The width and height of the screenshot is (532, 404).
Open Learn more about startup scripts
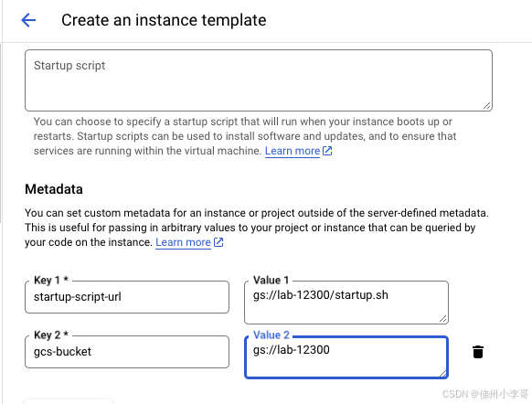293,151
